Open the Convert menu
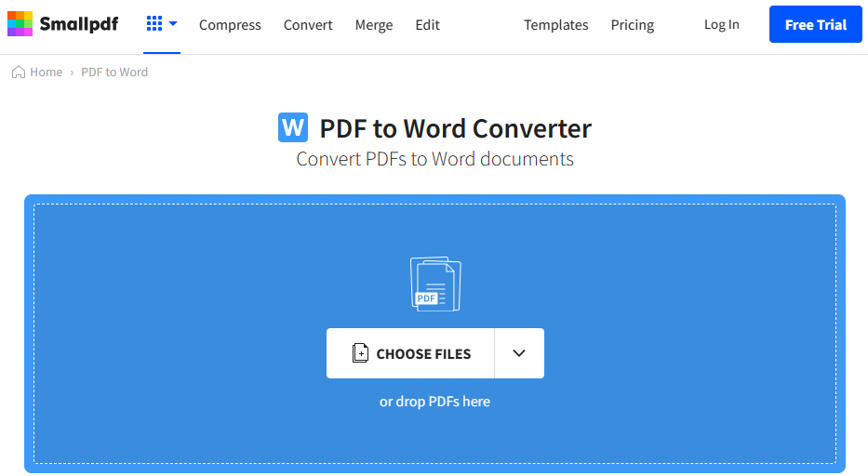Viewport: 868px width, 476px height. pos(308,25)
